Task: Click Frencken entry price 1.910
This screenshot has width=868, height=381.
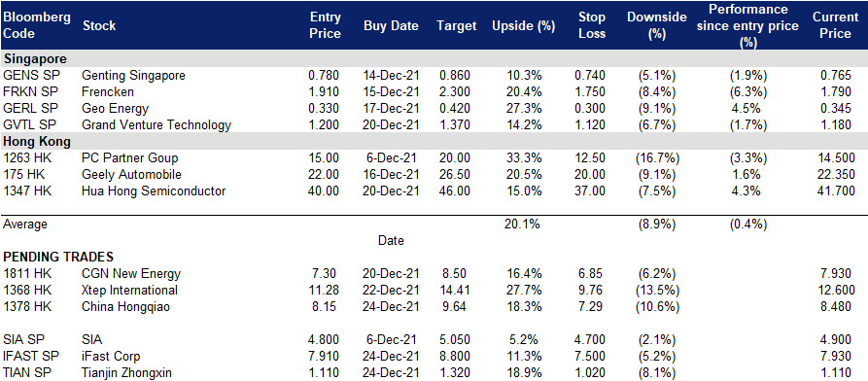Action: coord(325,91)
